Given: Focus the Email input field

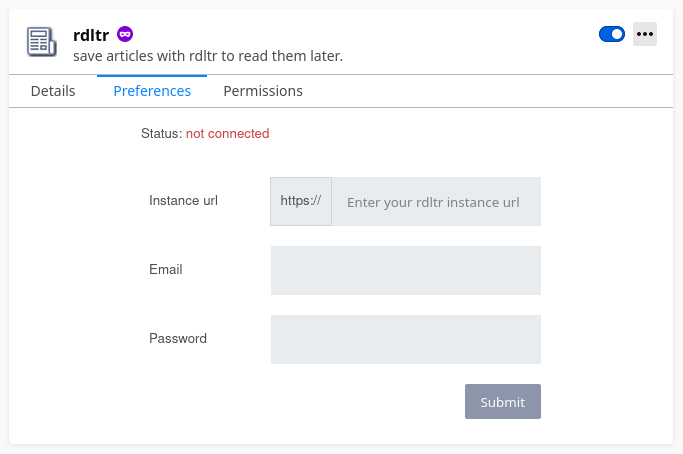Looking at the screenshot, I should coord(406,271).
